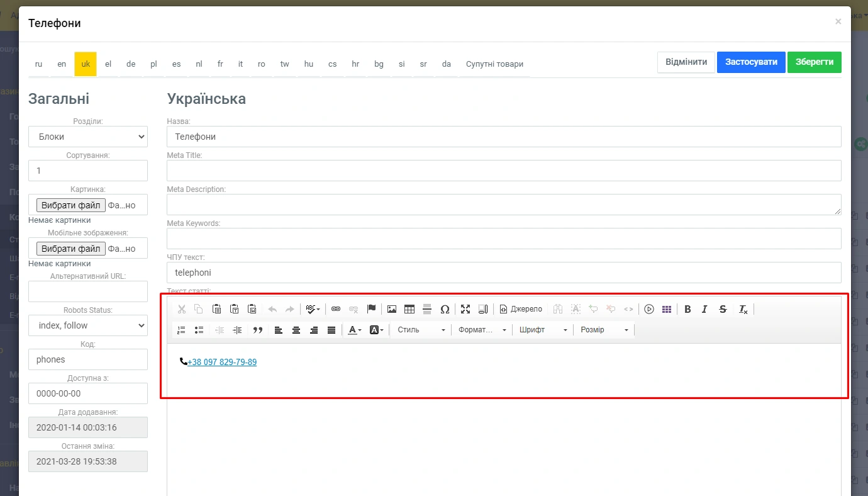Click the green Зберегти button
Viewport: 868px width, 496px height.
pyautogui.click(x=814, y=62)
